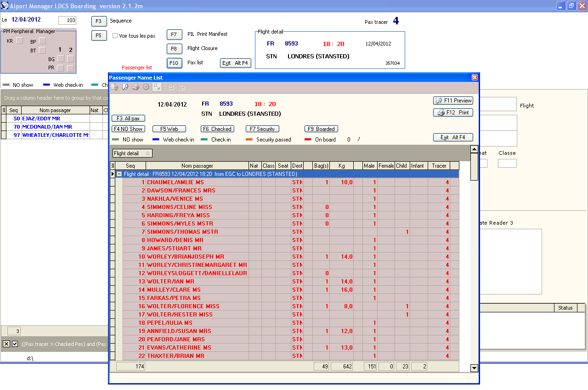Sort by the Tracer column header

point(439,166)
